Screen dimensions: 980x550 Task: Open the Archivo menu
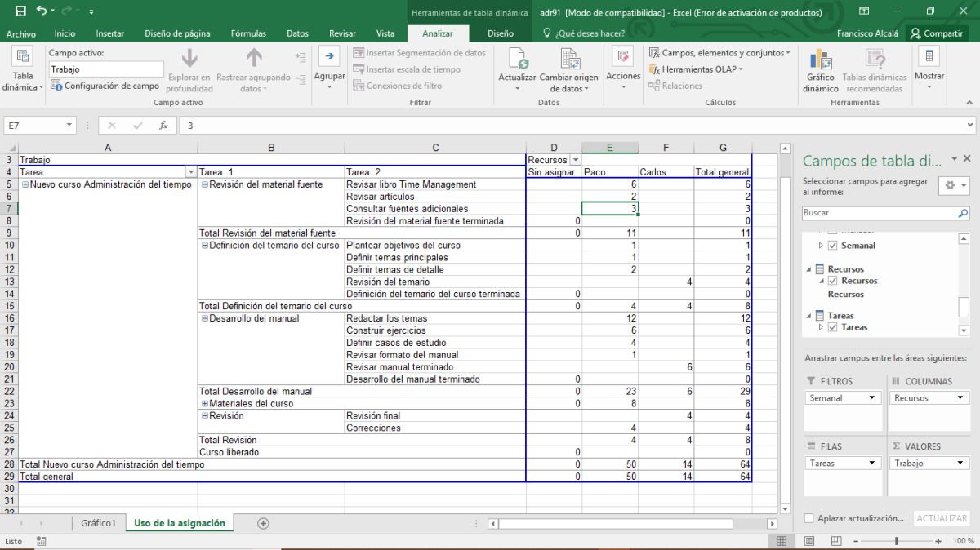(x=21, y=33)
